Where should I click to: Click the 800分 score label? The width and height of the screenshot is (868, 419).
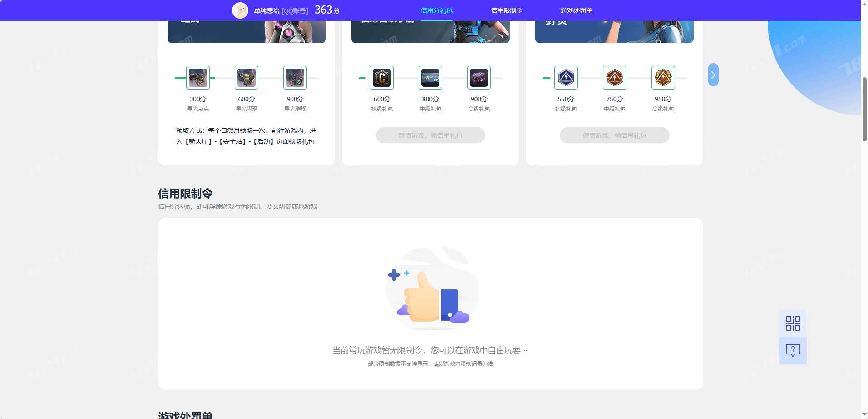point(430,99)
